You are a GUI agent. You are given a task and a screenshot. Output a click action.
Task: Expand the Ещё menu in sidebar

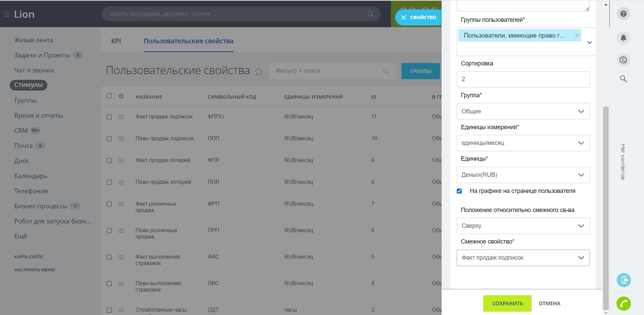coord(22,236)
